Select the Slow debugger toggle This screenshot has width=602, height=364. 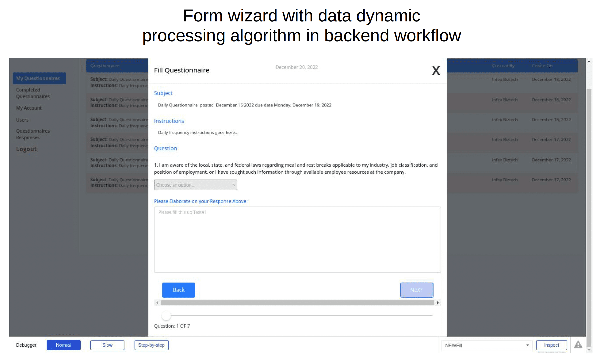click(107, 345)
